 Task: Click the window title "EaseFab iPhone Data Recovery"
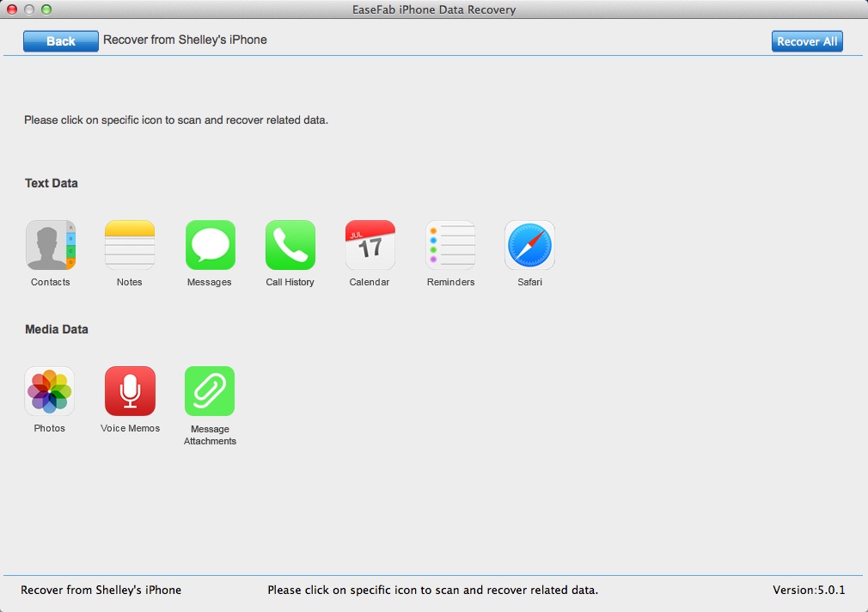(x=434, y=9)
